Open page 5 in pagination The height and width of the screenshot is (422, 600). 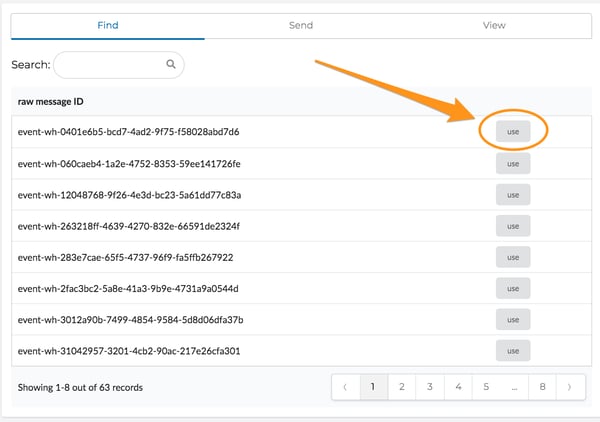click(x=486, y=387)
